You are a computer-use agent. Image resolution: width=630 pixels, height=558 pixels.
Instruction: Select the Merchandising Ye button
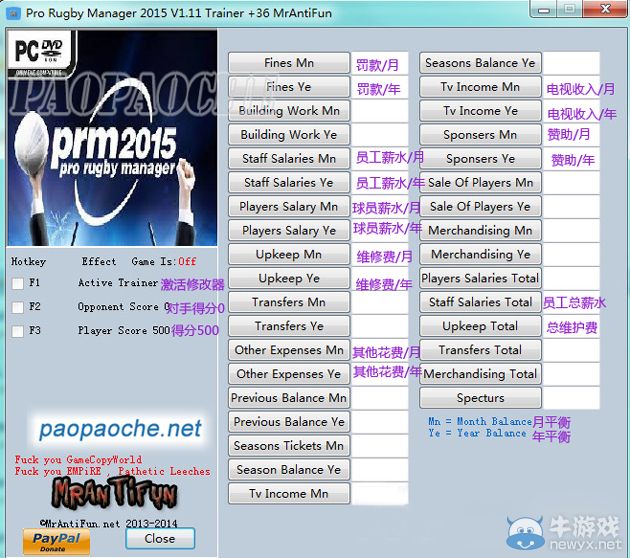480,254
